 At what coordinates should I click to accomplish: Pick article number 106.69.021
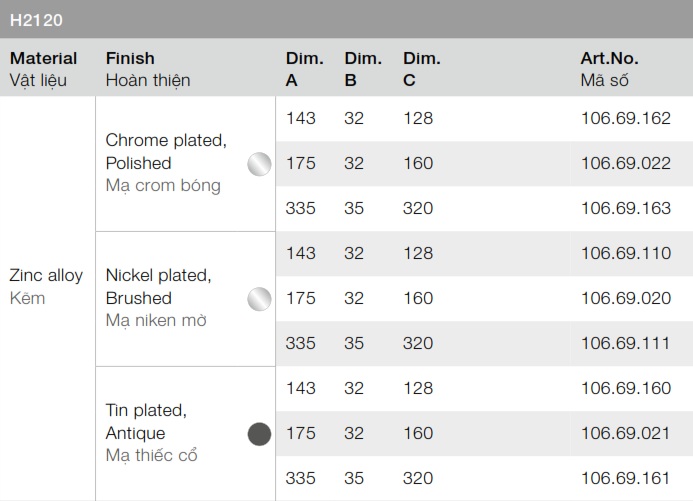pos(625,433)
